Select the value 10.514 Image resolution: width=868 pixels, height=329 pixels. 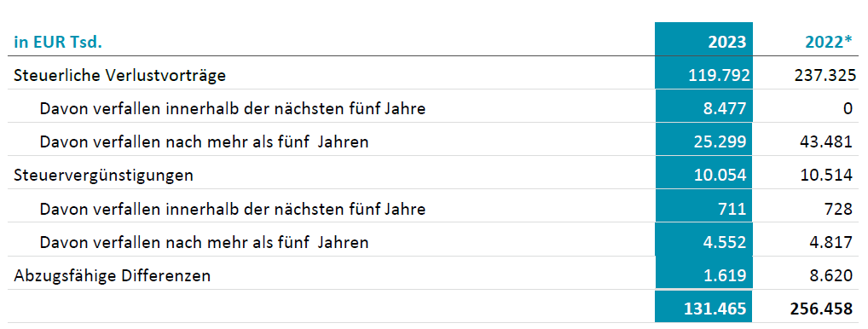click(x=826, y=176)
